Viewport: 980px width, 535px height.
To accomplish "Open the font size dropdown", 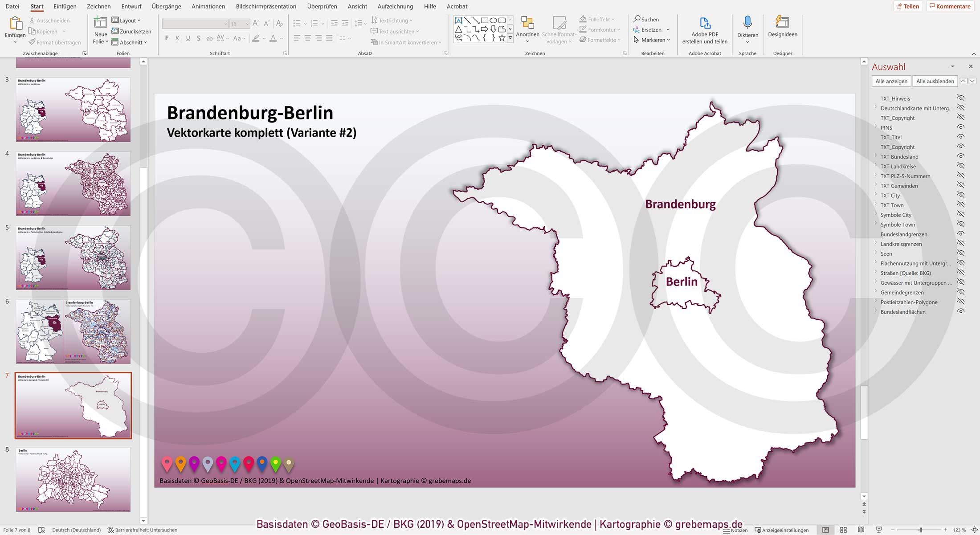I will pyautogui.click(x=247, y=24).
